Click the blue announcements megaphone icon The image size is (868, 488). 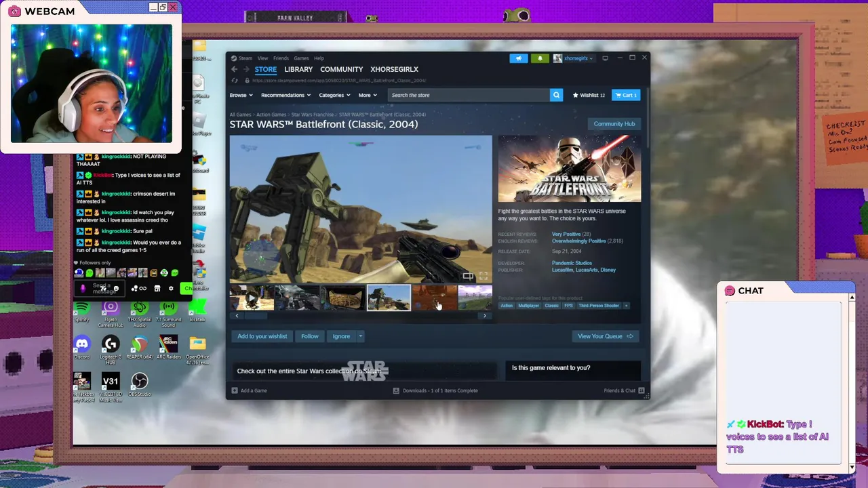point(518,58)
